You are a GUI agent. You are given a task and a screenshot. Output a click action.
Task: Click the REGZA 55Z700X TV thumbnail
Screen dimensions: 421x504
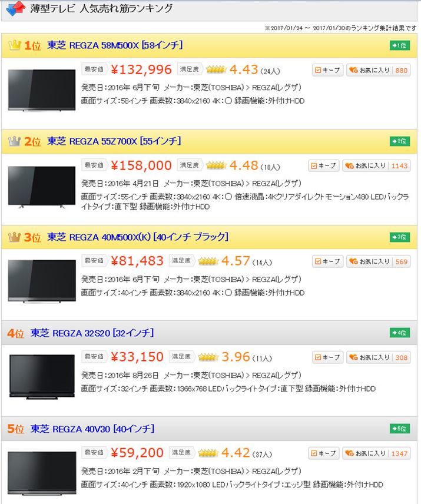coord(42,188)
